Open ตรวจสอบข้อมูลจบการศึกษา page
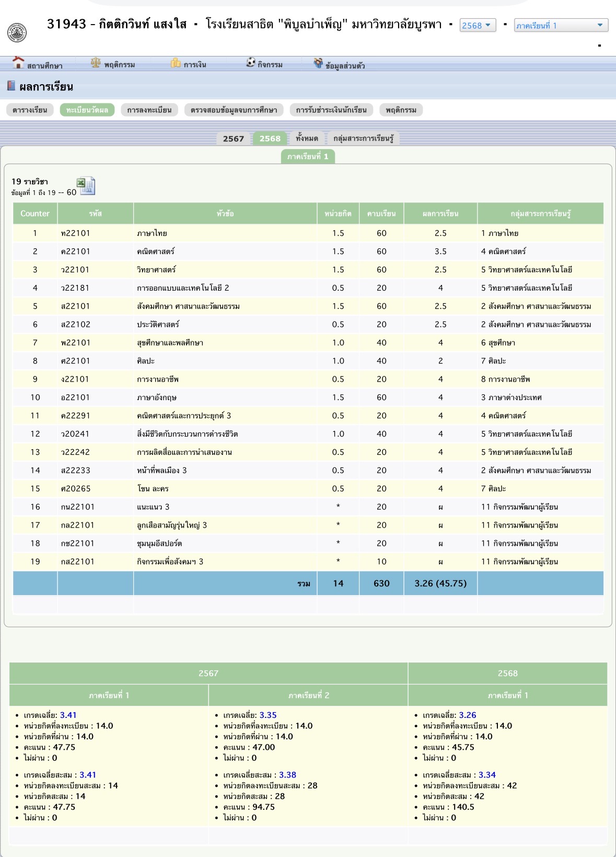 (x=234, y=110)
